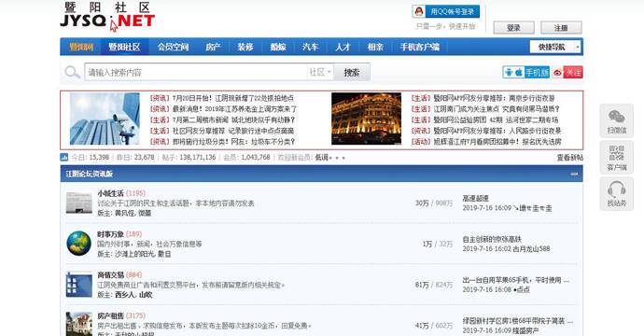
Task: Open headline starting 7月第二周楼市新闻
Action: click(x=233, y=120)
